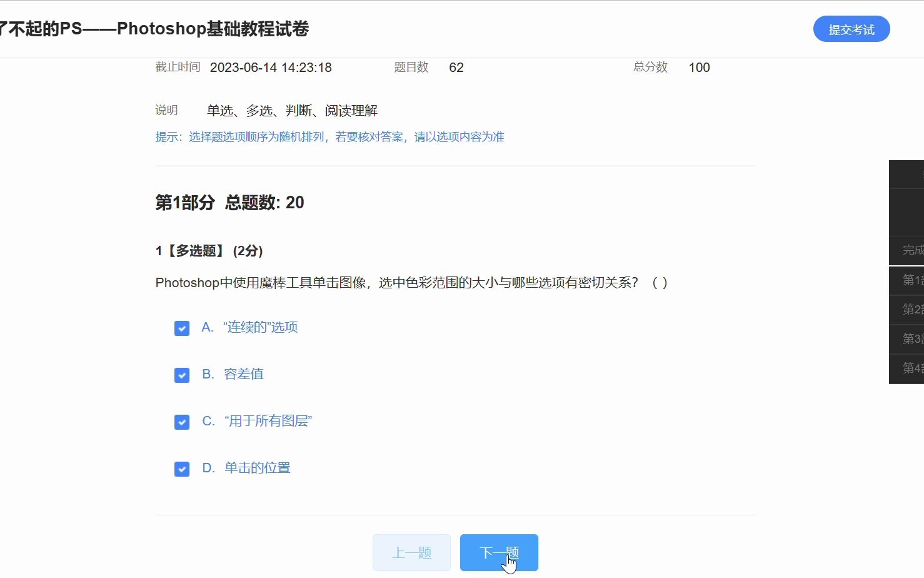Click the deadline value 2023-06-14 14:23:18
The height and width of the screenshot is (578, 924).
(271, 68)
